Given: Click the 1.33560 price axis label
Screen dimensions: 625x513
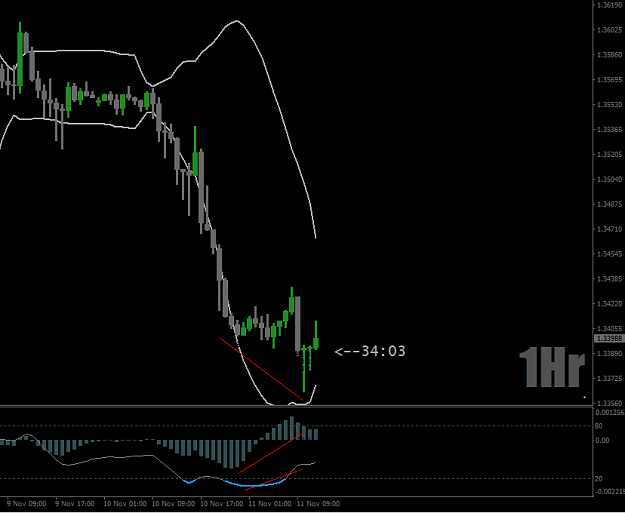Looking at the screenshot, I should pos(610,403).
